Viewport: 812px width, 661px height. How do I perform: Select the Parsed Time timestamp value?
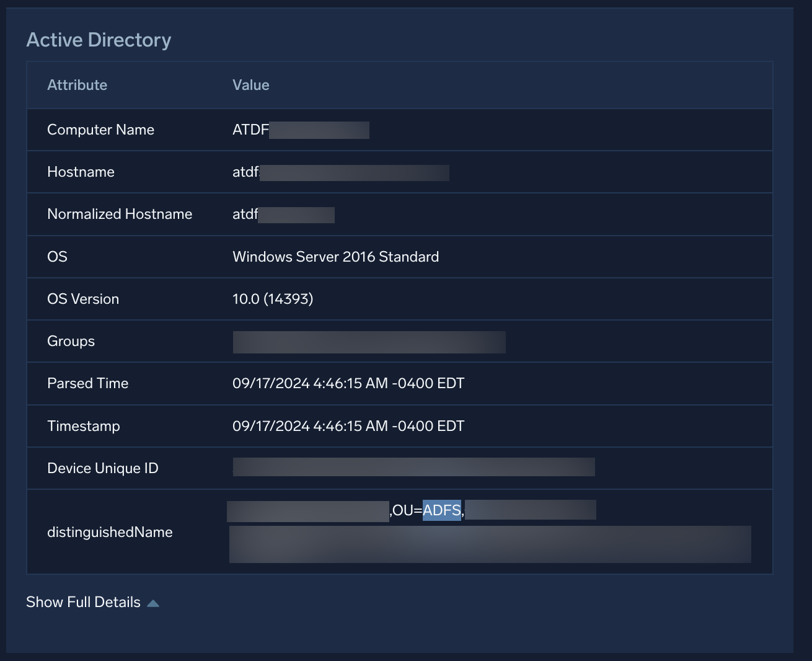click(348, 383)
